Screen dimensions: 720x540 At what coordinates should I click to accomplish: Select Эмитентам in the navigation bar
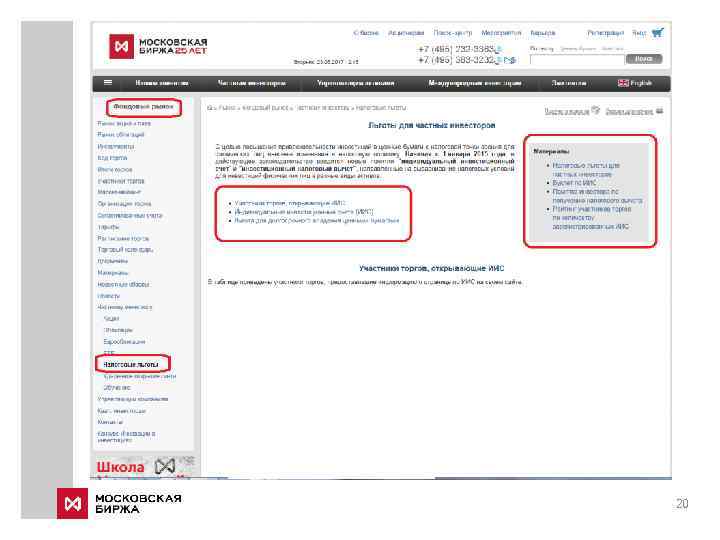(569, 83)
